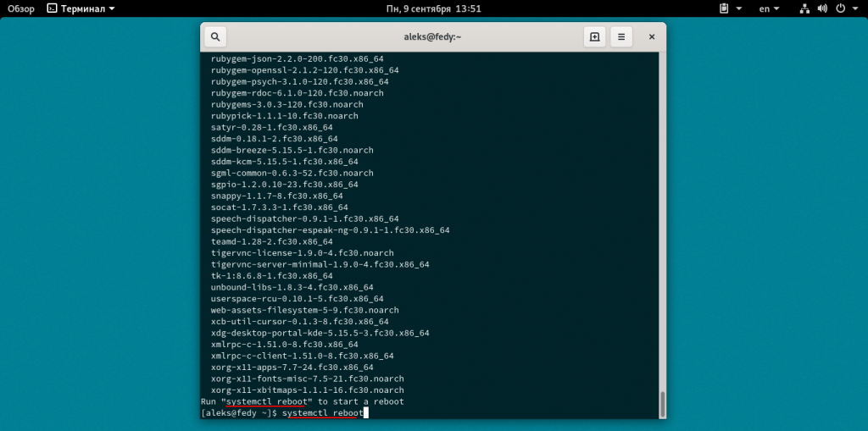The image size is (868, 431).
Task: Open the Обзор activities overview
Action: (x=21, y=8)
